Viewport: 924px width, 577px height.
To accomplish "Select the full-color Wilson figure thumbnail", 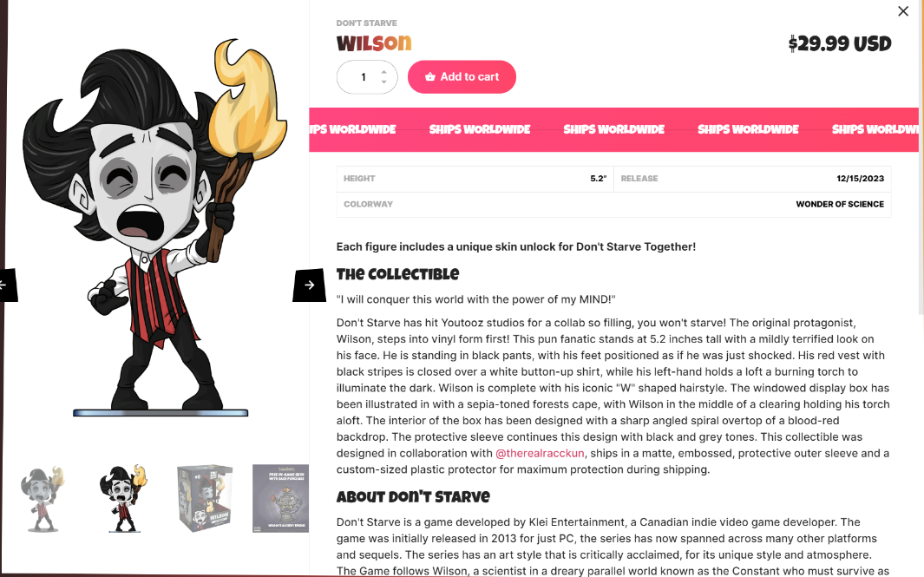I will [x=124, y=499].
